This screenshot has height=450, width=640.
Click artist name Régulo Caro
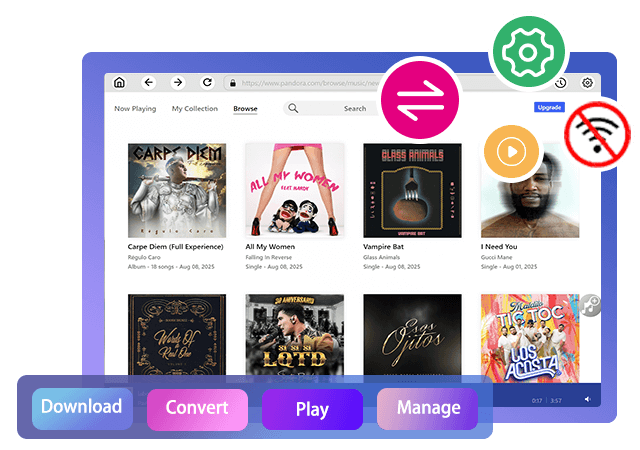point(144,257)
